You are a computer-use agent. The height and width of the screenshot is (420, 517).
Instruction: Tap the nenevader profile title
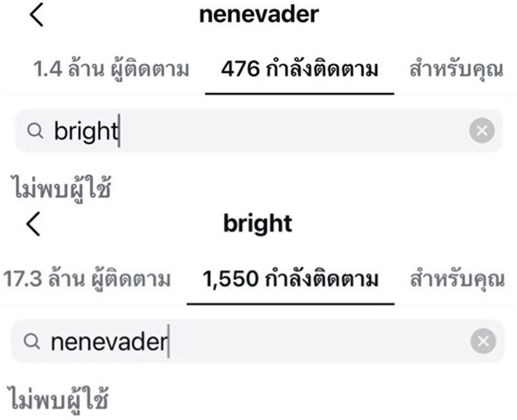coord(258,14)
